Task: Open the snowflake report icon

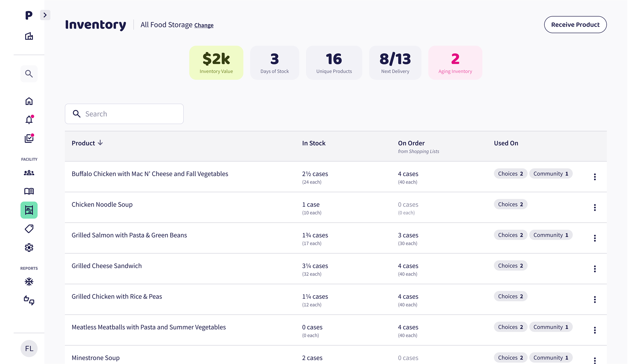Action: pos(29,282)
